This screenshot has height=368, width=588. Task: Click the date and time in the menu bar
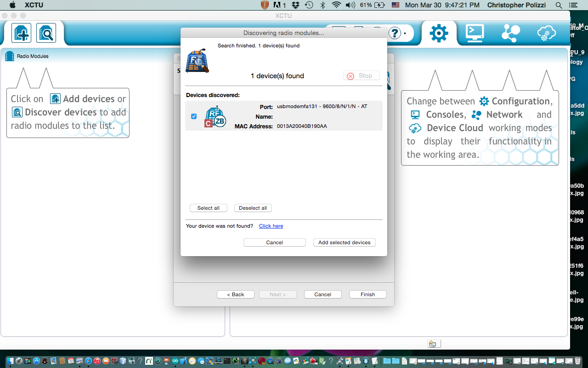point(442,5)
